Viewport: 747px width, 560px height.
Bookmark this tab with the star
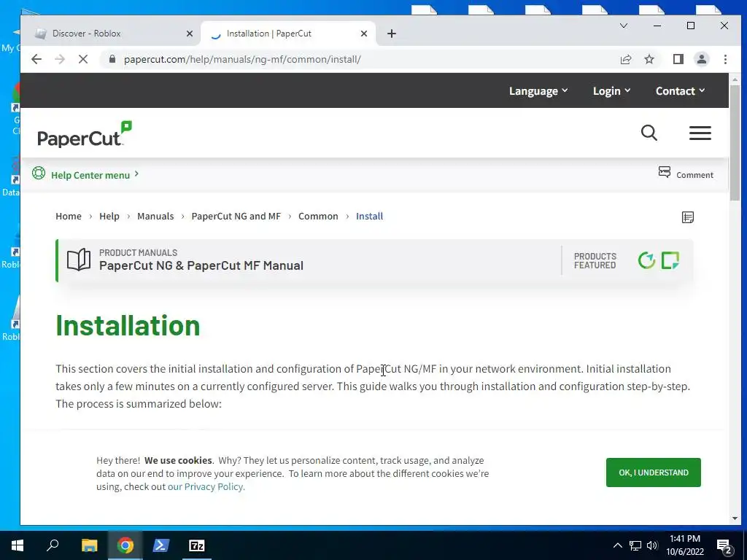pyautogui.click(x=649, y=59)
